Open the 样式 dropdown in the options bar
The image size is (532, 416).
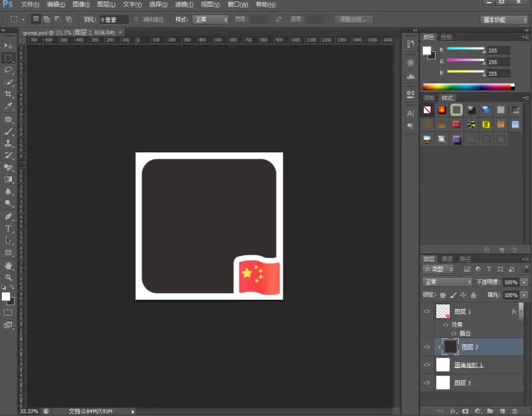coord(210,19)
